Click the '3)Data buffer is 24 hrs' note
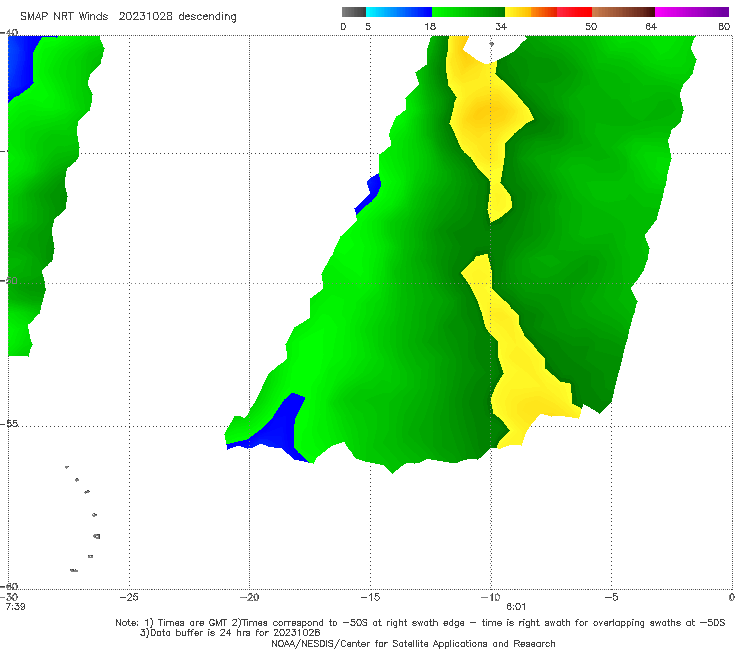 point(230,633)
